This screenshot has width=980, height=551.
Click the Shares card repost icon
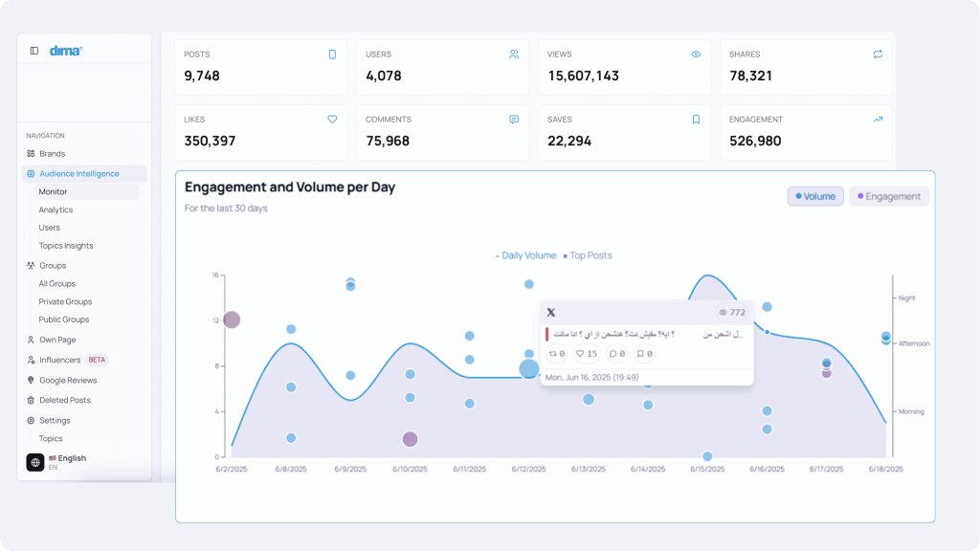tap(878, 55)
